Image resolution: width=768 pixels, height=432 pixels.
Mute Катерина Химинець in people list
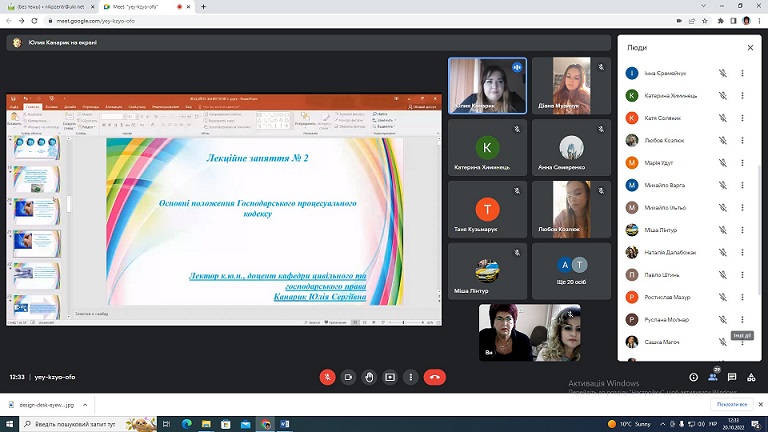pos(722,96)
